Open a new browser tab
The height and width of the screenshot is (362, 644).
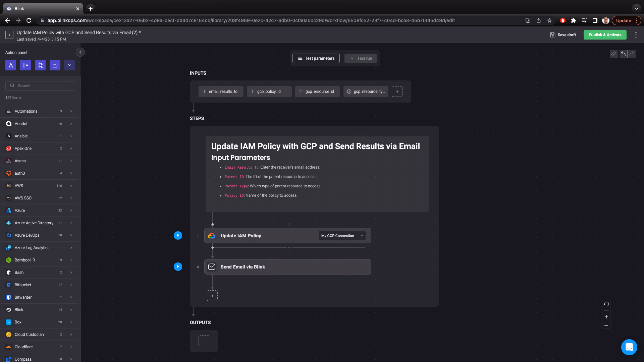coord(90,9)
